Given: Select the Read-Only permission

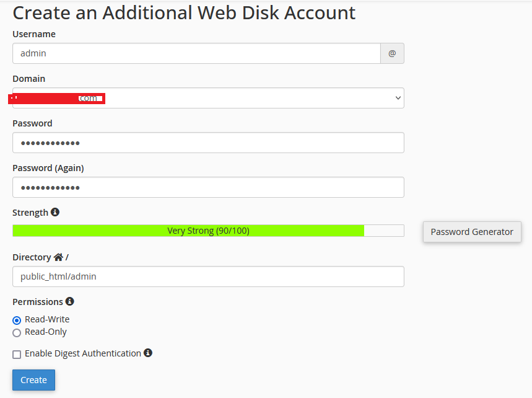Looking at the screenshot, I should 17,332.
